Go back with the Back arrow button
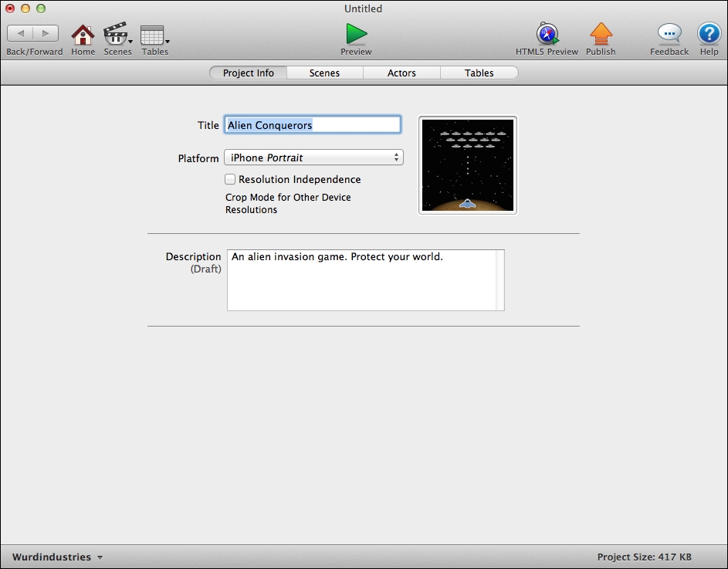The width and height of the screenshot is (728, 569). 20,33
